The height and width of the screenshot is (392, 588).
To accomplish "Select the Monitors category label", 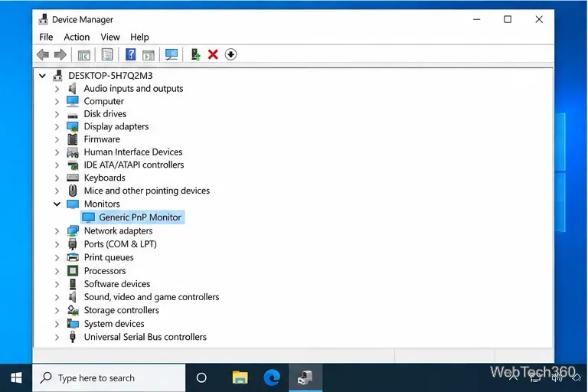I will coord(102,204).
